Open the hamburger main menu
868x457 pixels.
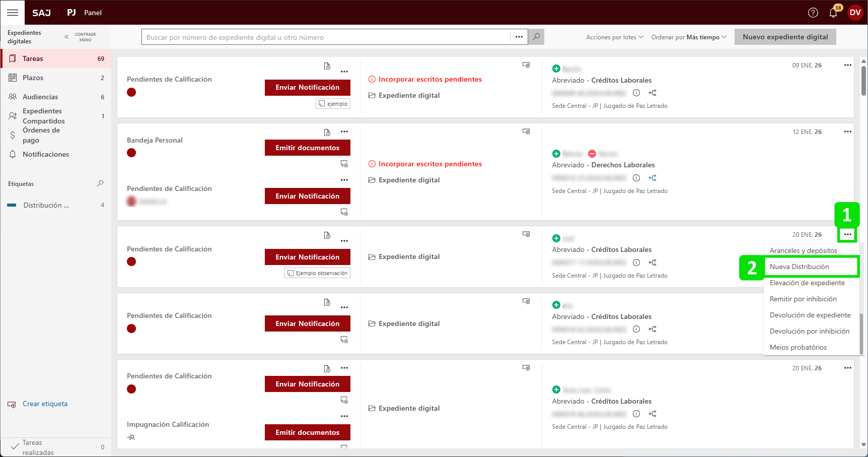click(13, 13)
